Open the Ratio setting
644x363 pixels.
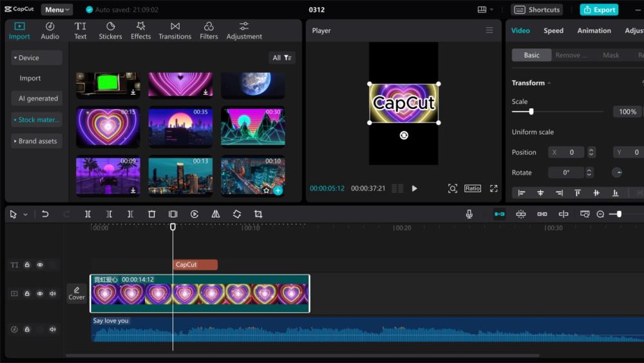click(472, 188)
